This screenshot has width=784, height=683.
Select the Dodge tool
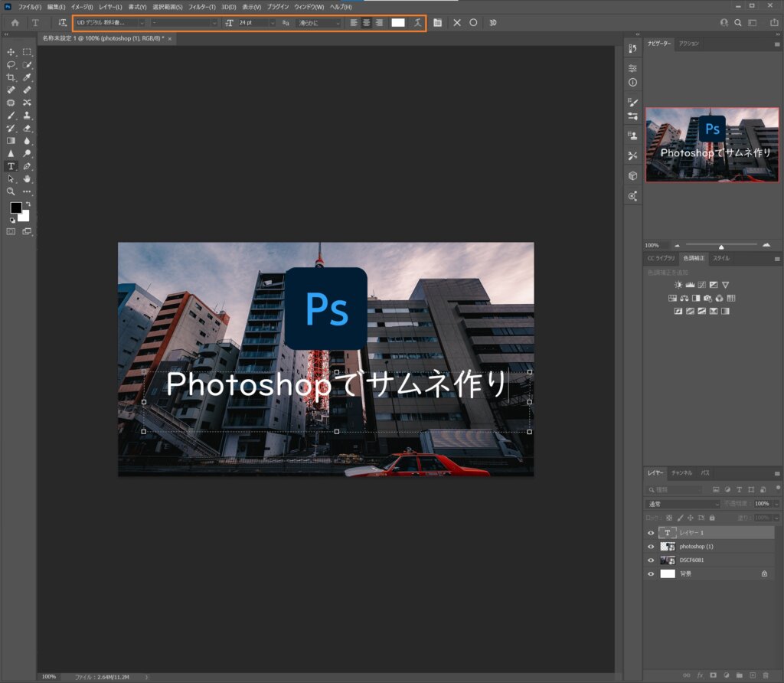tap(27, 153)
